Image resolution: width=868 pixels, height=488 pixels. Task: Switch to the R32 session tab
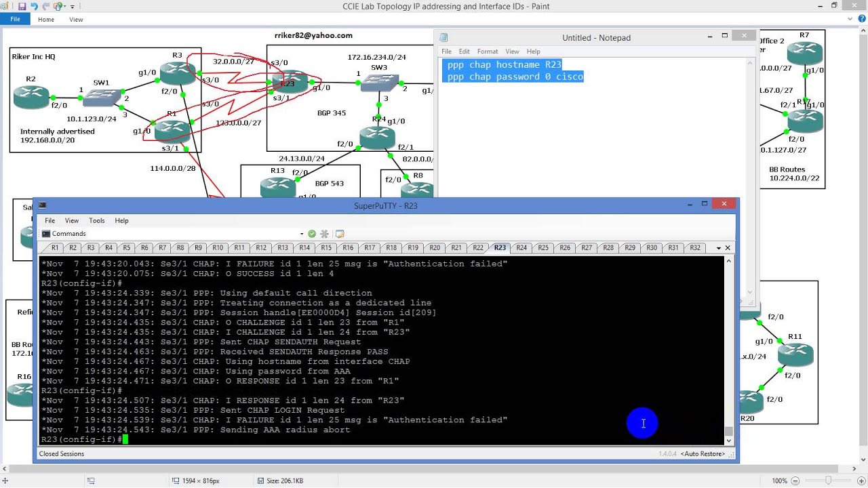point(694,248)
